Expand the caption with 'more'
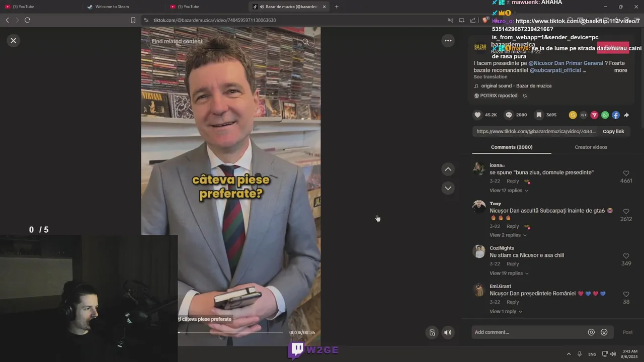The height and width of the screenshot is (362, 644). [620, 70]
